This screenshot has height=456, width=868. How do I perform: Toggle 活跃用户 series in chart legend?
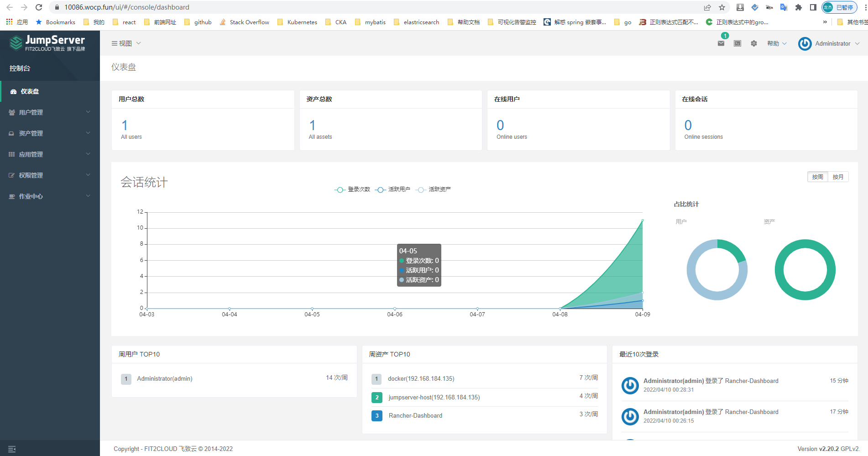pos(392,189)
